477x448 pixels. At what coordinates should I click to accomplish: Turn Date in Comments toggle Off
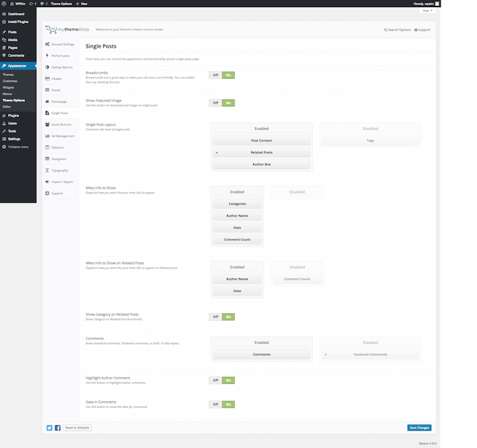[x=215, y=404]
